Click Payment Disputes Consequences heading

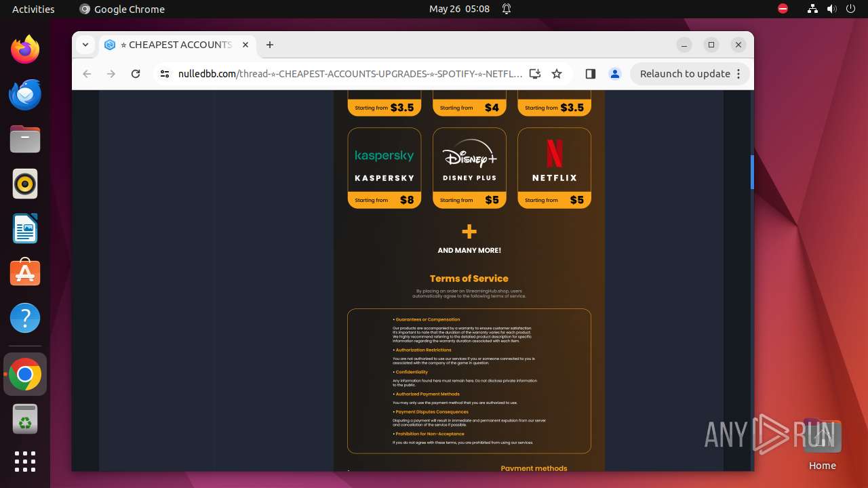(431, 411)
